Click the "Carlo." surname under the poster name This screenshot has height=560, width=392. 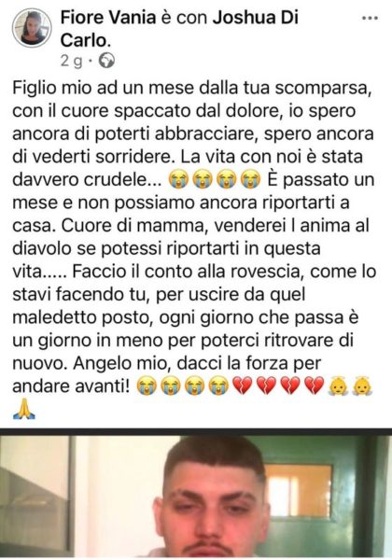pyautogui.click(x=85, y=40)
